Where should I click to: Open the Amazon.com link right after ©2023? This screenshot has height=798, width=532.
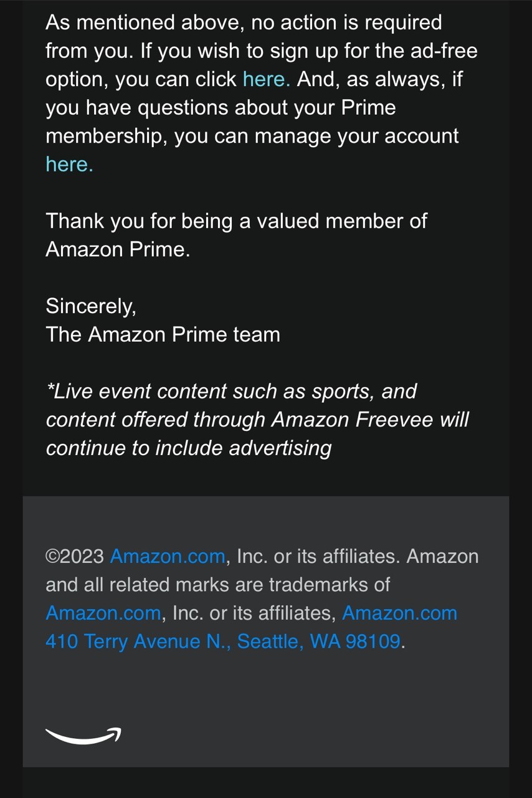[167, 556]
